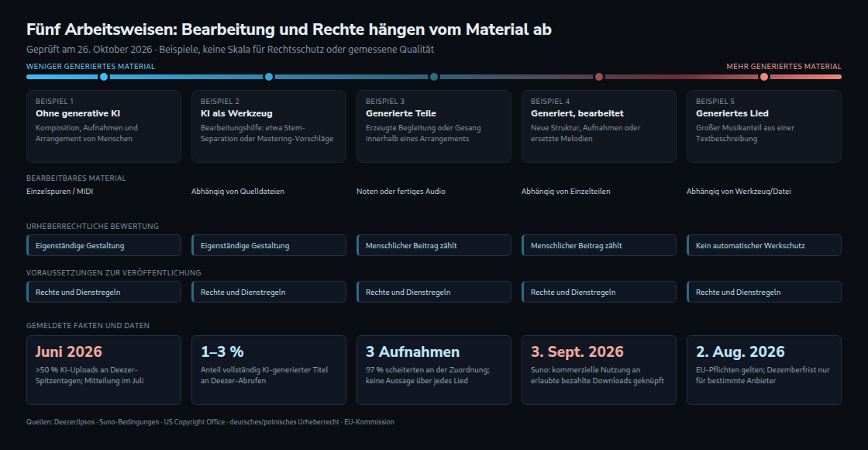Viewport: 868px width, 450px height.
Task: Click 'Großer Musikanteil aus einer Textbeschreibung' text
Action: point(745,133)
